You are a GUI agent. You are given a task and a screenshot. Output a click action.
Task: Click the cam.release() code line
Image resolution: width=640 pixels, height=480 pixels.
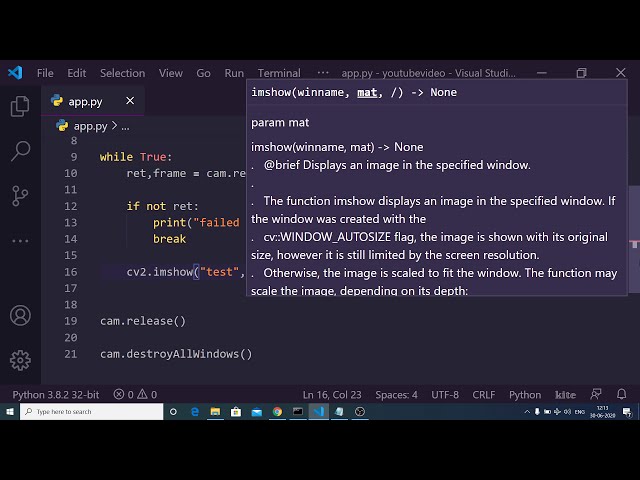pos(143,321)
